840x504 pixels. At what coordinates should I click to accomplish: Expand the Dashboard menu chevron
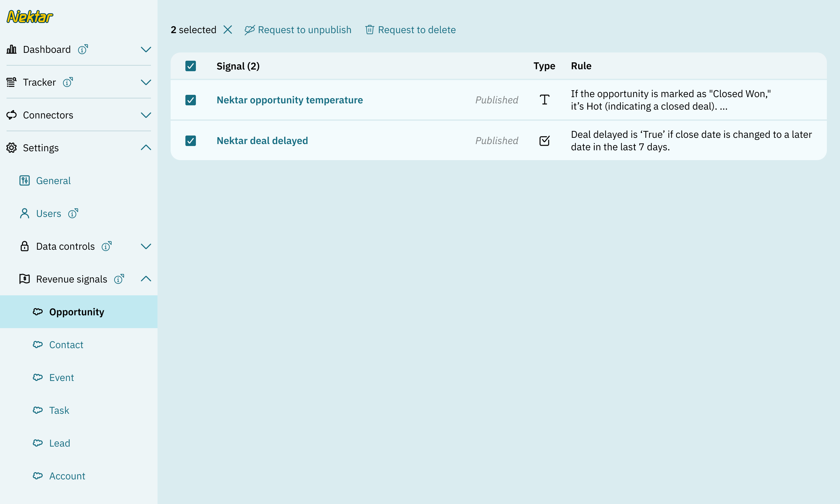click(146, 50)
